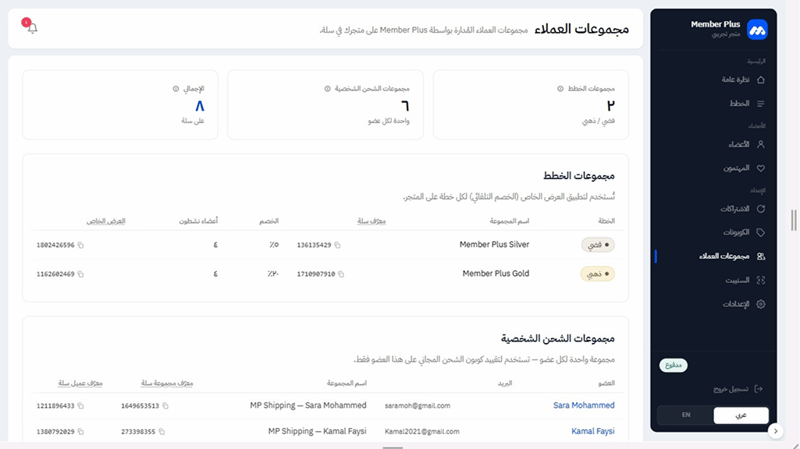Click the معرّف مجموعة سلة column header
Screen dimensions: 800x449
click(167, 383)
